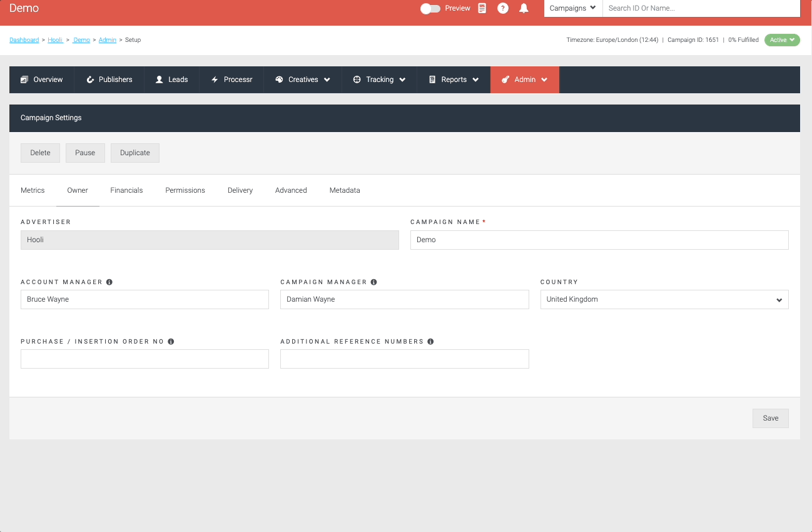This screenshot has width=812, height=532.
Task: Switch to the Metrics tab
Action: click(x=33, y=190)
